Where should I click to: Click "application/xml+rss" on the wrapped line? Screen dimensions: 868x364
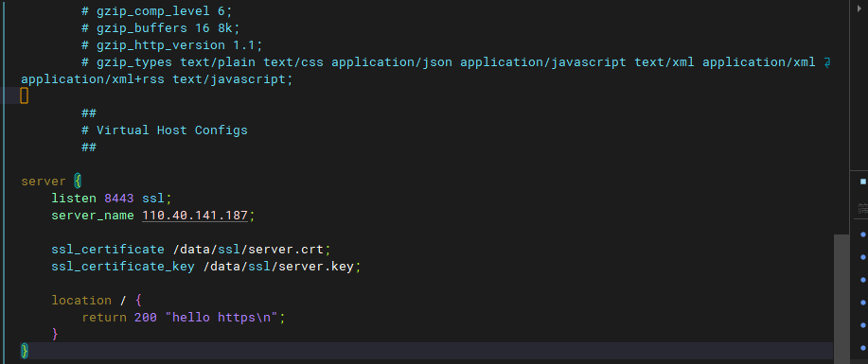coord(93,79)
